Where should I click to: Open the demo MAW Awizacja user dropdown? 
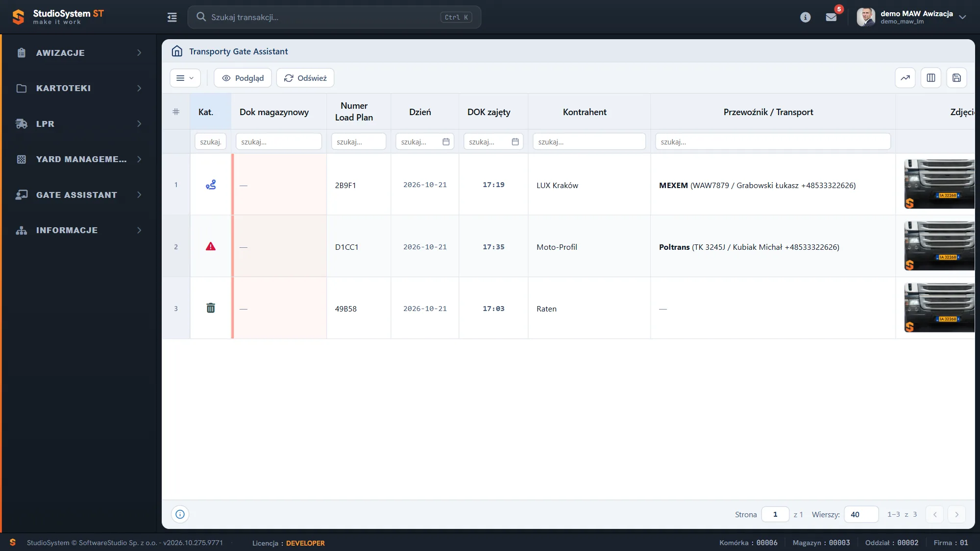(911, 17)
